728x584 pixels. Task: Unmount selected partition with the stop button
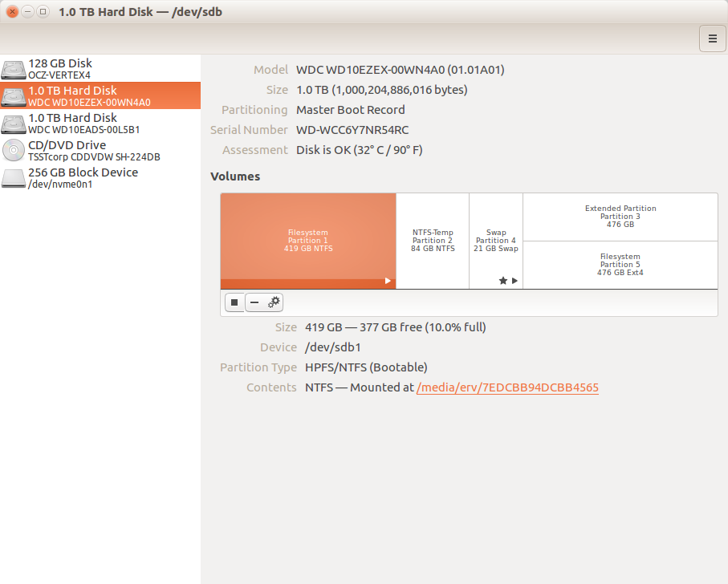234,302
